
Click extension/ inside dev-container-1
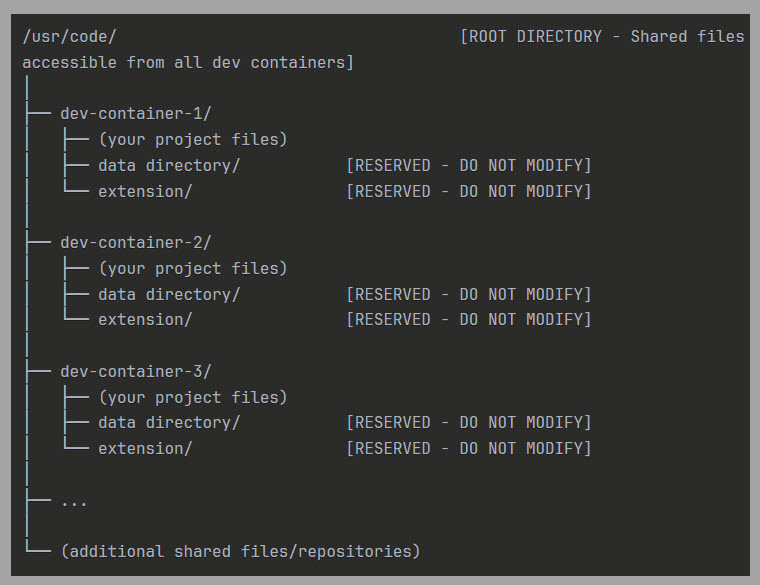click(145, 191)
